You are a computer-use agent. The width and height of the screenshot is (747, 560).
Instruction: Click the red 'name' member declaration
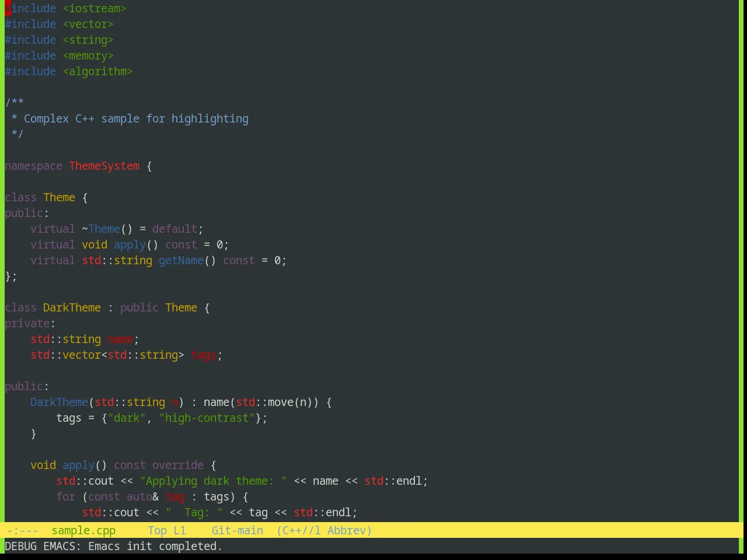(x=120, y=339)
